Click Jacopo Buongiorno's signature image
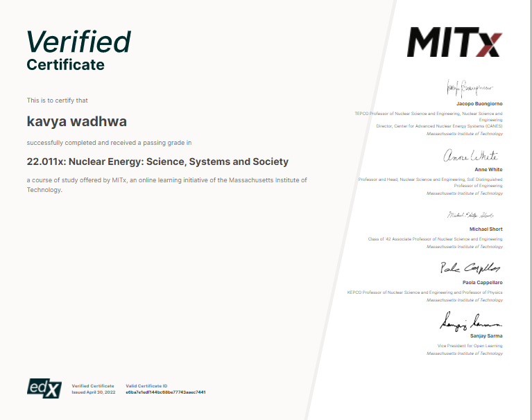532x420 pixels. (470, 88)
